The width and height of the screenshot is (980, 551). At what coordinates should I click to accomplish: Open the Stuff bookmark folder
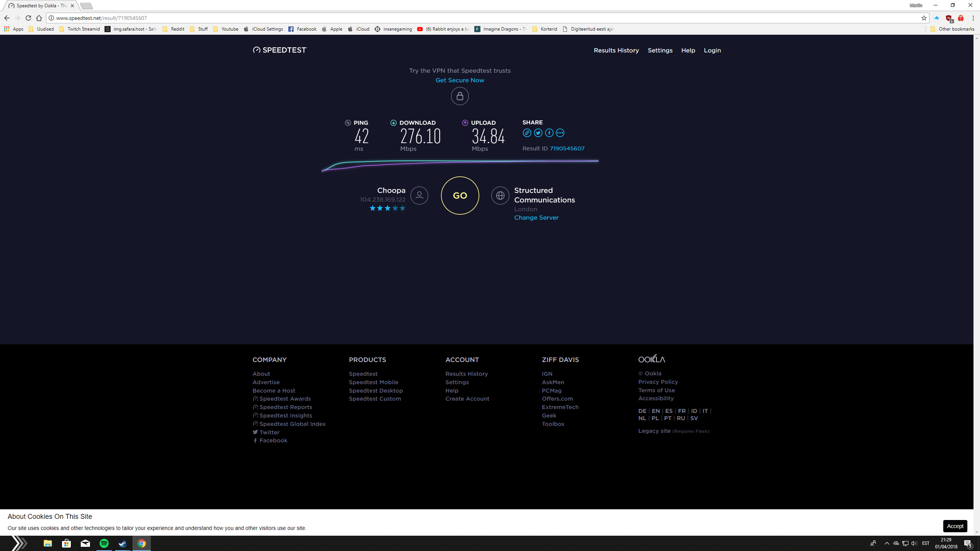click(199, 29)
